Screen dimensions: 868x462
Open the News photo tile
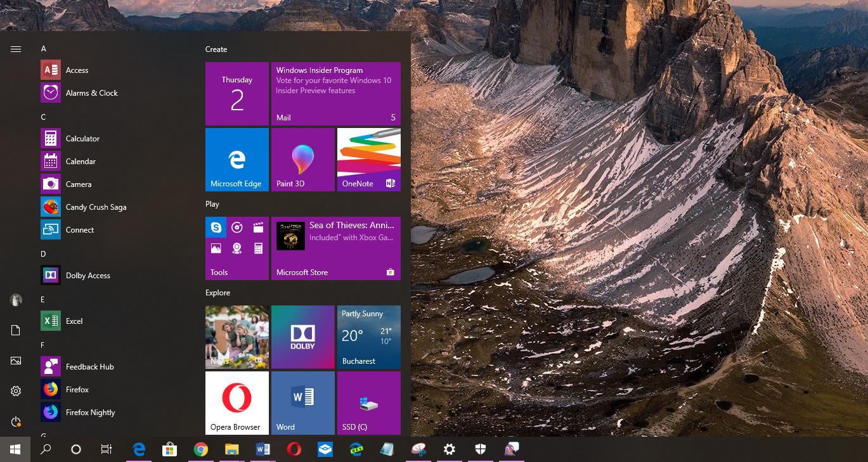237,337
